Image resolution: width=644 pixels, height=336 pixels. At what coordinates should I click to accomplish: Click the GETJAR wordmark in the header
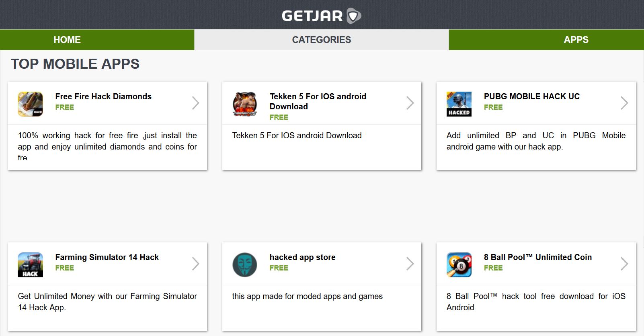coord(314,16)
